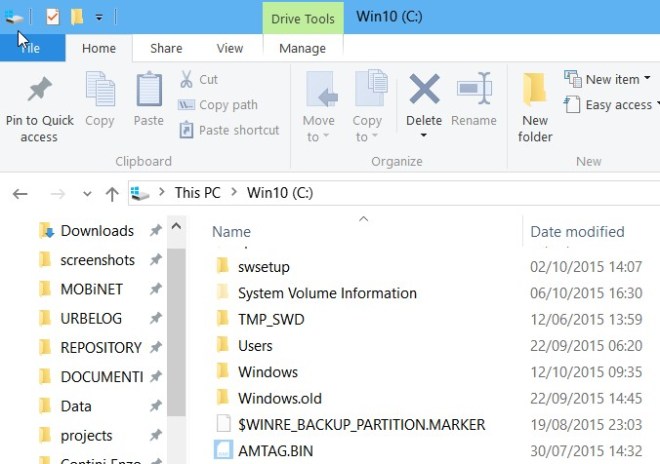Click the Paste clipboard icon
This screenshot has height=464, width=660.
149,89
